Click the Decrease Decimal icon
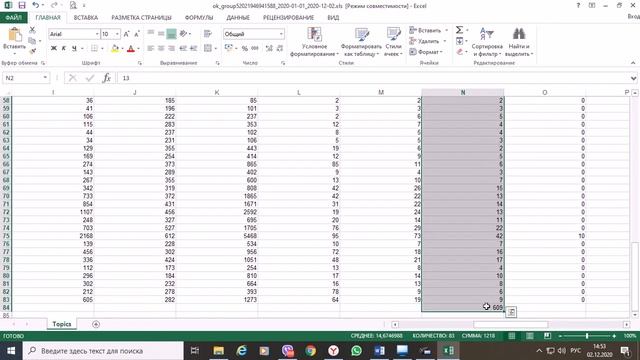The height and width of the screenshot is (360, 640). coord(280,48)
